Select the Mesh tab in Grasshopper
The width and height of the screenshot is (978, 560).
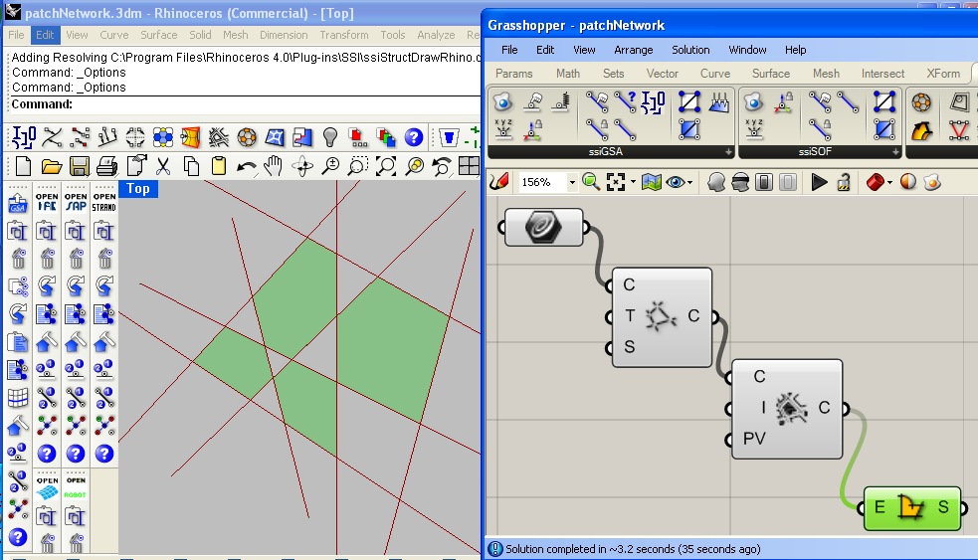[826, 74]
